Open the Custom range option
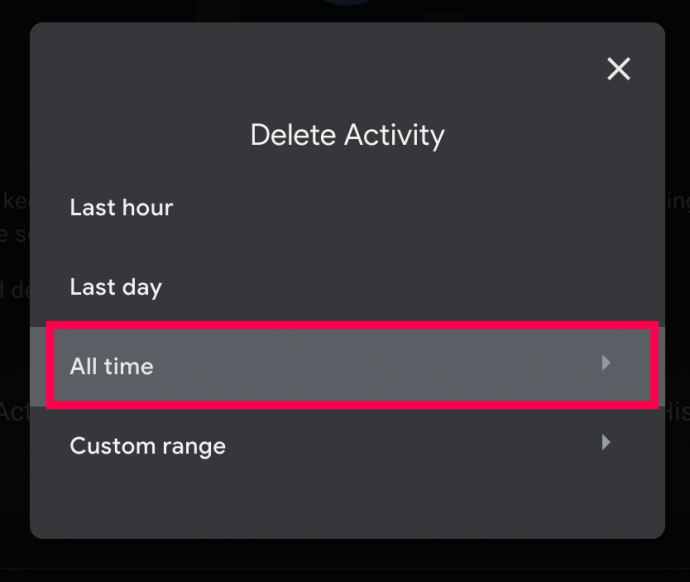The width and height of the screenshot is (690, 582). click(x=147, y=446)
